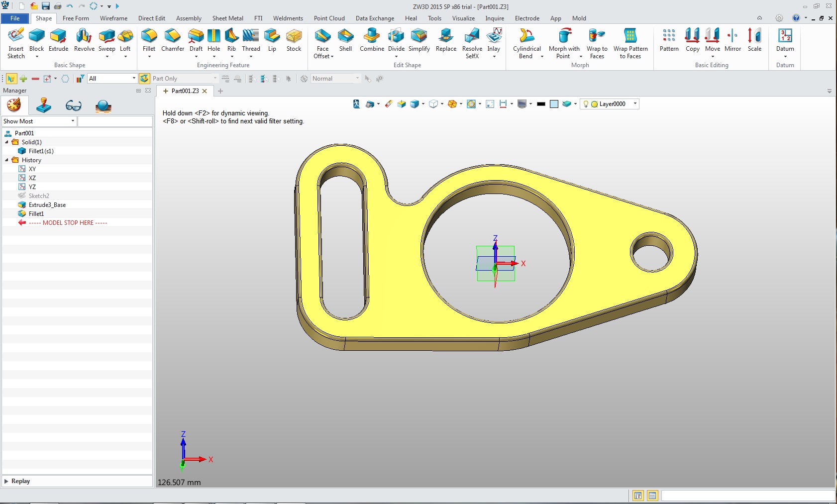Click the manager search input field
The height and width of the screenshot is (504, 837).
[115, 121]
